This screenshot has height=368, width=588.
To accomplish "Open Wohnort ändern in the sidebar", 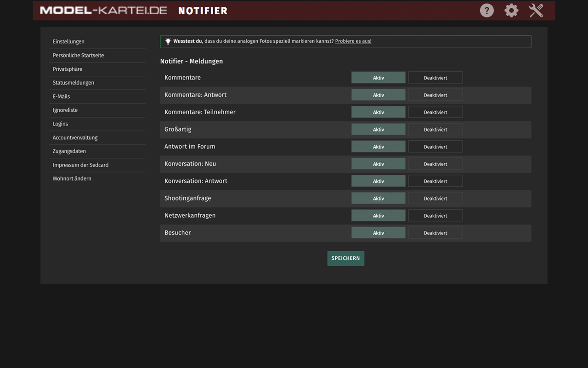I will 97,178.
